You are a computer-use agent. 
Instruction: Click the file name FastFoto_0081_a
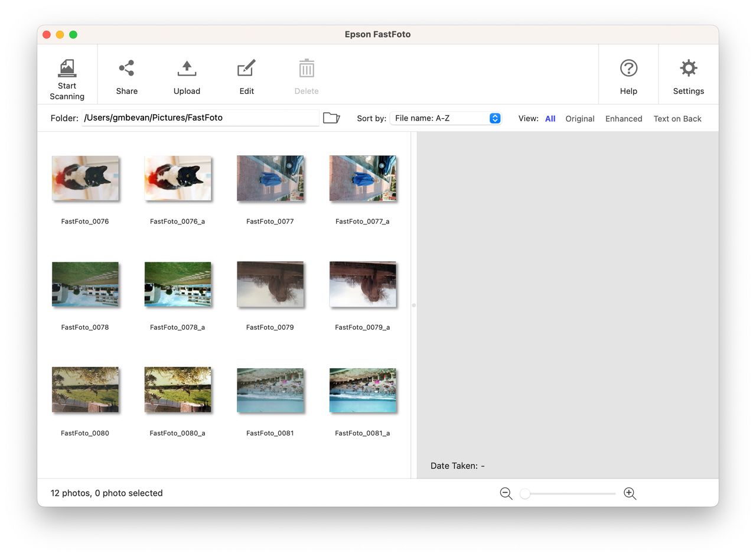tap(362, 433)
